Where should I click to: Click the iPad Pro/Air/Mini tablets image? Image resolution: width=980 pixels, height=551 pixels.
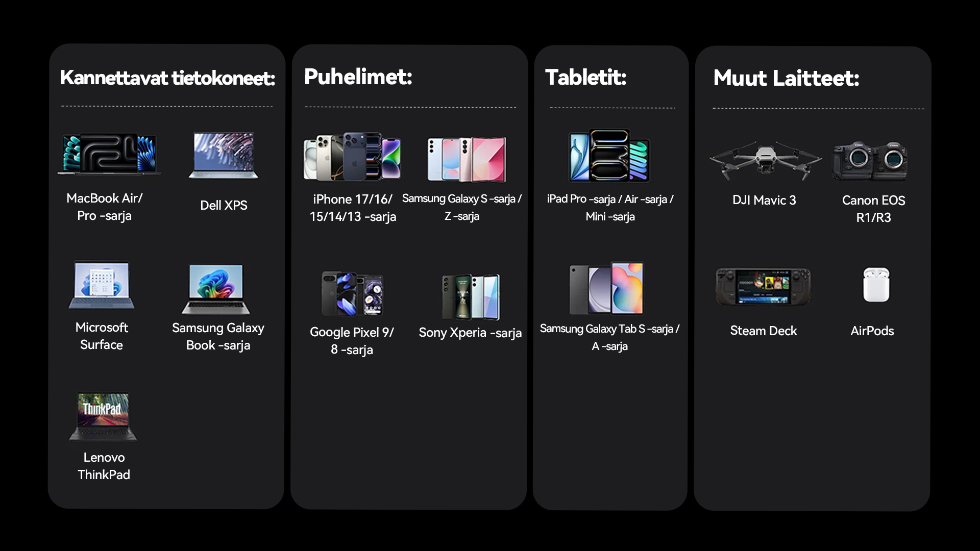609,156
